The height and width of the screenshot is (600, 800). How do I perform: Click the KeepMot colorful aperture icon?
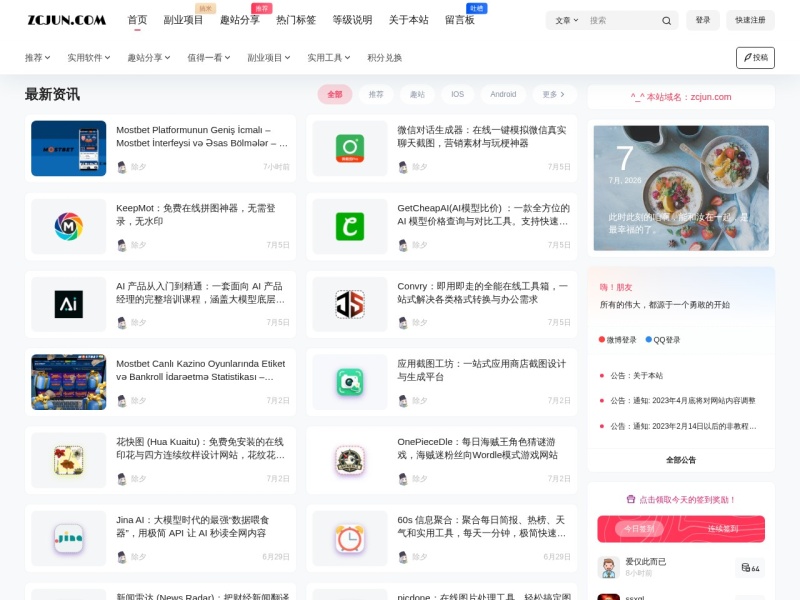[x=68, y=227]
